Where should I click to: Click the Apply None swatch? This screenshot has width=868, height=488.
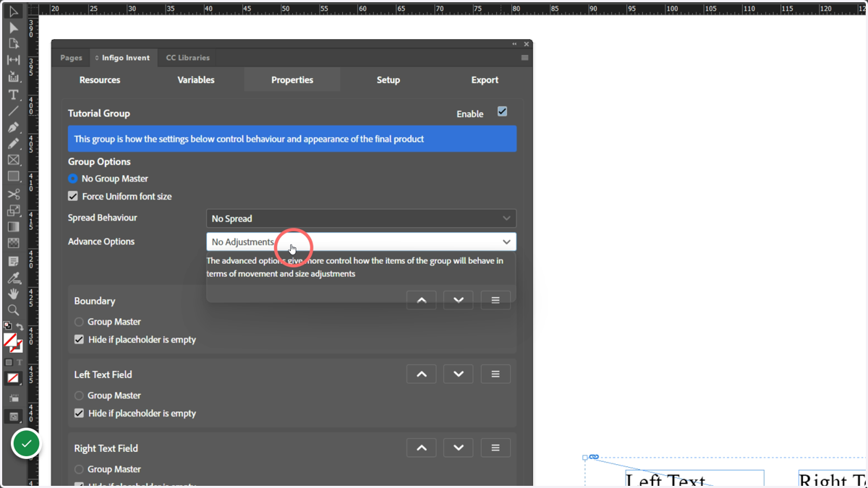[13, 378]
